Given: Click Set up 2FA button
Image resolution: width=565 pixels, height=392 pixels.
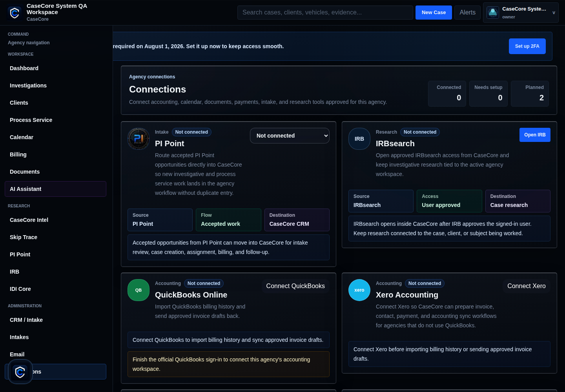Looking at the screenshot, I should pyautogui.click(x=527, y=46).
